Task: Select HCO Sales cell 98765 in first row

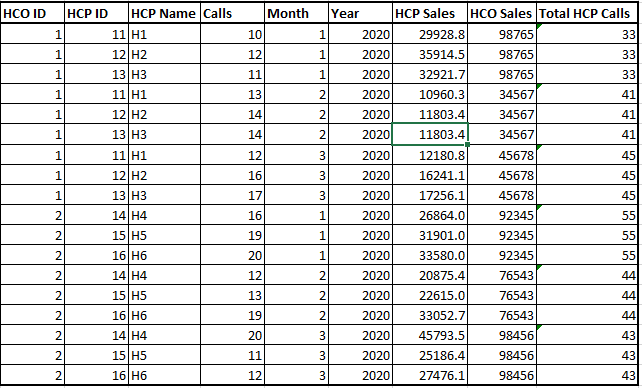Action: (x=502, y=34)
